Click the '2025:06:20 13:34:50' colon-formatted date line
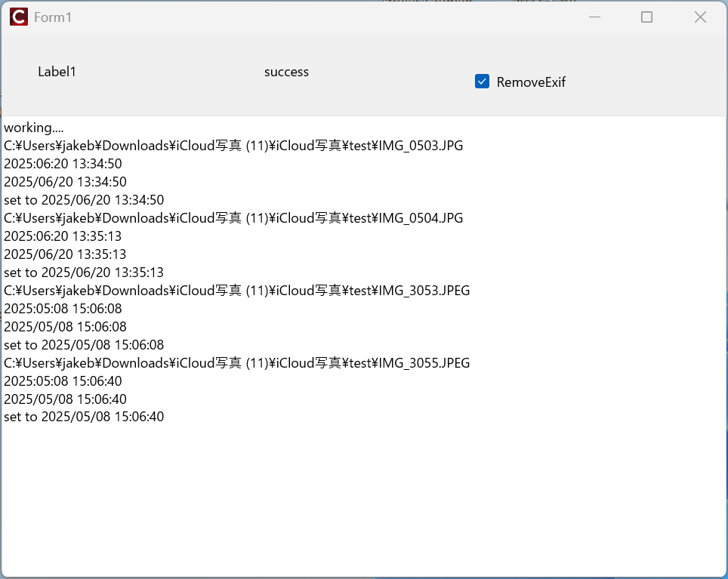Viewport: 728px width, 579px height. click(x=63, y=164)
